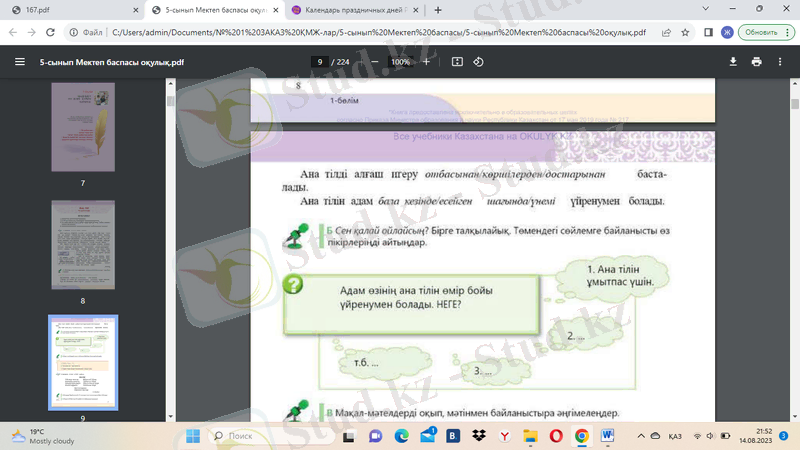
Task: Download the PDF file
Action: [733, 61]
